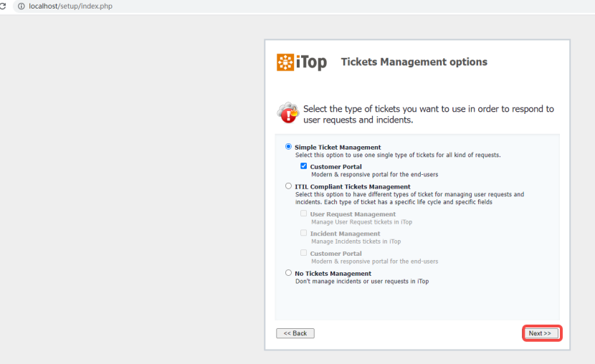Click the localhost/setup/index.php address field
Image resolution: width=595 pixels, height=364 pixels.
[70, 6]
